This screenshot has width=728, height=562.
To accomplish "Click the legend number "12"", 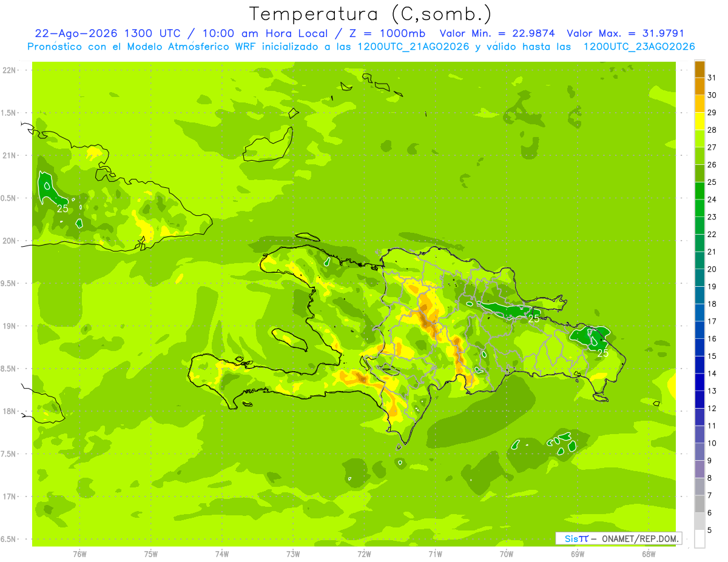I will tap(712, 409).
